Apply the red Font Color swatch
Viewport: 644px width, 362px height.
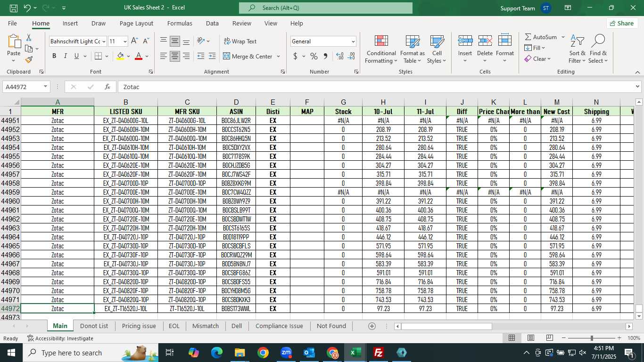point(139,56)
